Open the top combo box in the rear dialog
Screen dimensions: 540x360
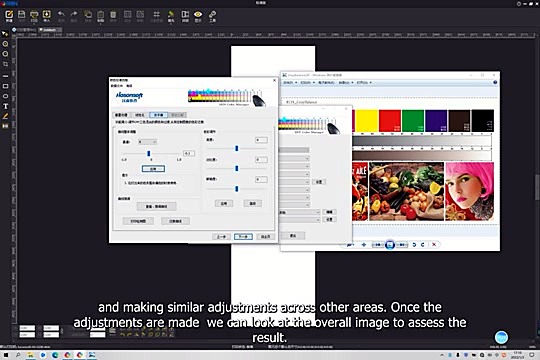point(294,158)
